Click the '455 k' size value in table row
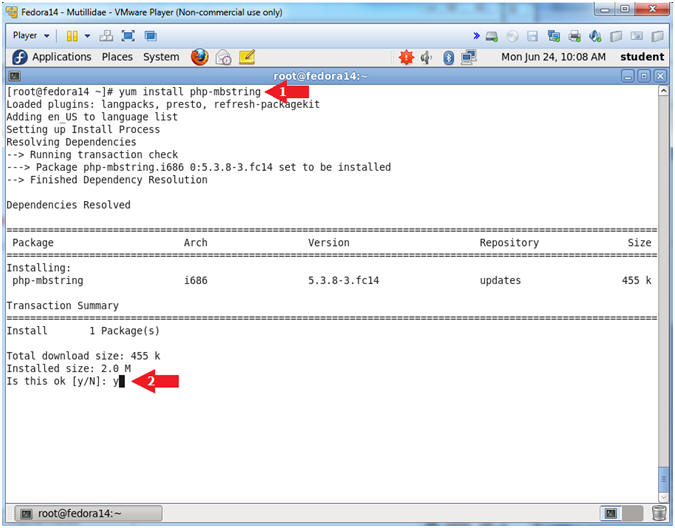Viewport: 675px width, 528px height. pyautogui.click(x=637, y=281)
